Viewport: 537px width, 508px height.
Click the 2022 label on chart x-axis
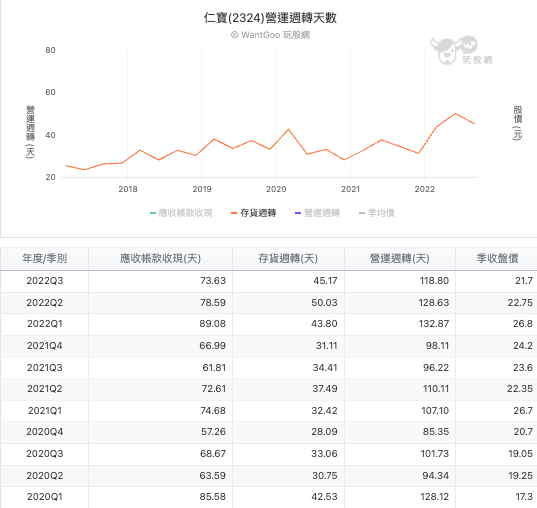point(424,189)
